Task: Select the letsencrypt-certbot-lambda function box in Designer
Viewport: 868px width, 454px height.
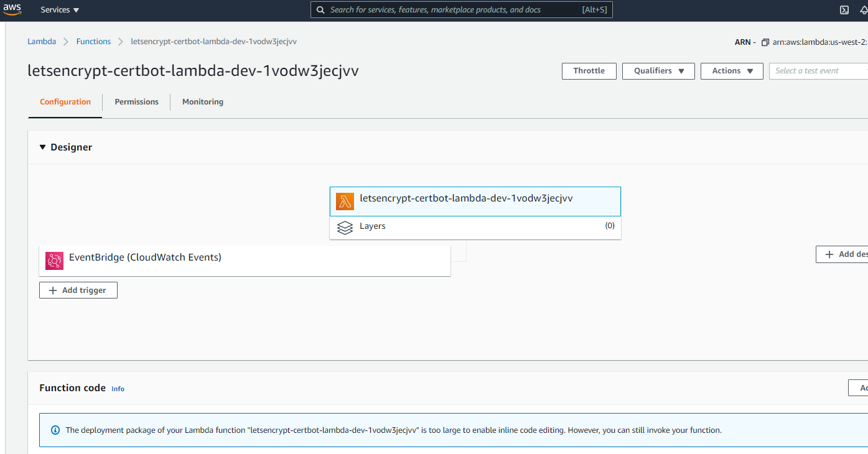Action: pyautogui.click(x=475, y=202)
